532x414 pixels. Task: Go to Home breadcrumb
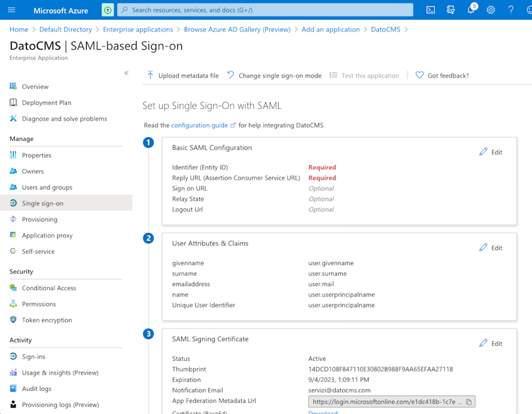[x=19, y=30]
